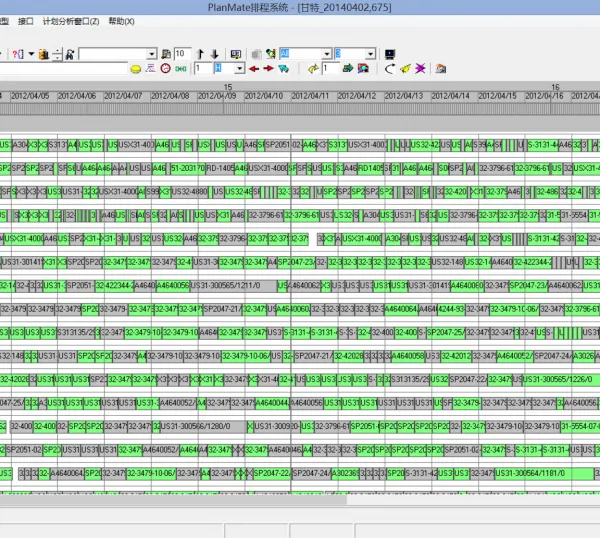Open the combo box with highlighted 'Al'
This screenshot has width=600, height=538.
[x=305, y=54]
